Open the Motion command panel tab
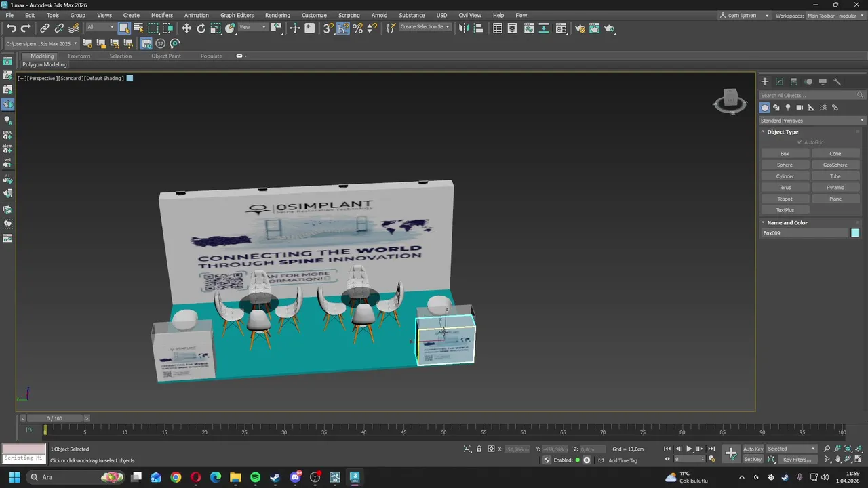 [x=808, y=81]
